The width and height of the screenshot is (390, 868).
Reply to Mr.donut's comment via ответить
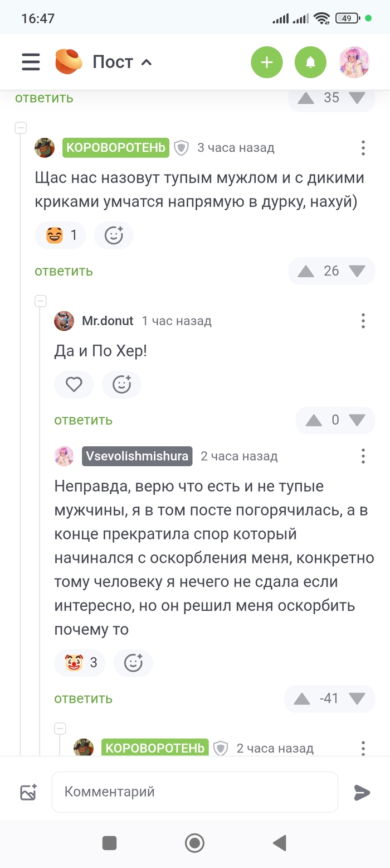click(83, 420)
